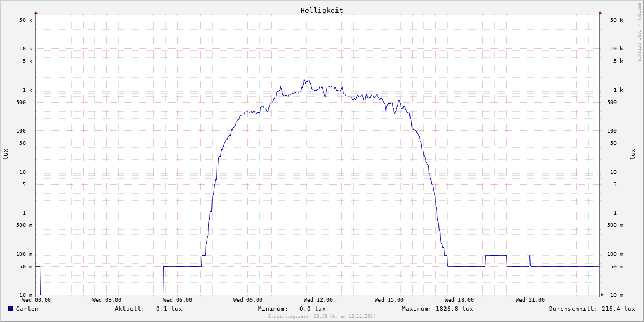Click the Wed 15:00 time axis label

pos(389,300)
